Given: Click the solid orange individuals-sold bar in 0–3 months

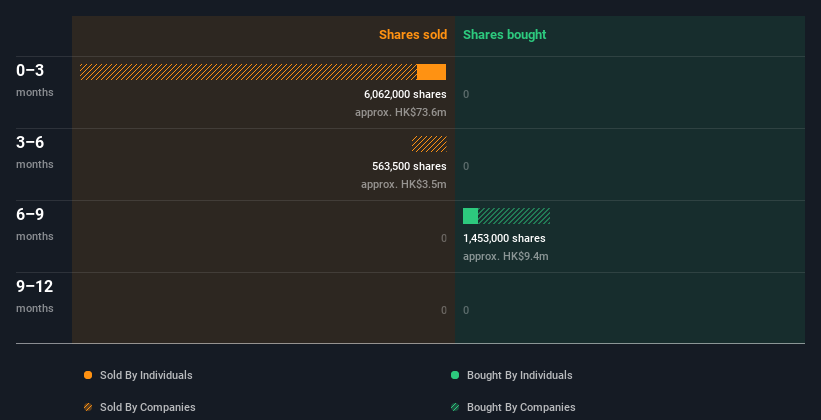Looking at the screenshot, I should tap(431, 72).
